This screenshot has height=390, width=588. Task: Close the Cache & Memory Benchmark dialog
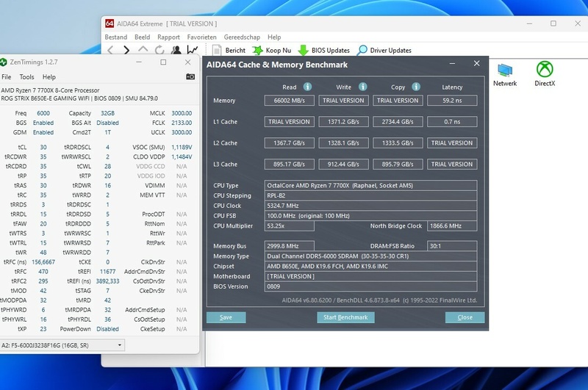pos(476,63)
